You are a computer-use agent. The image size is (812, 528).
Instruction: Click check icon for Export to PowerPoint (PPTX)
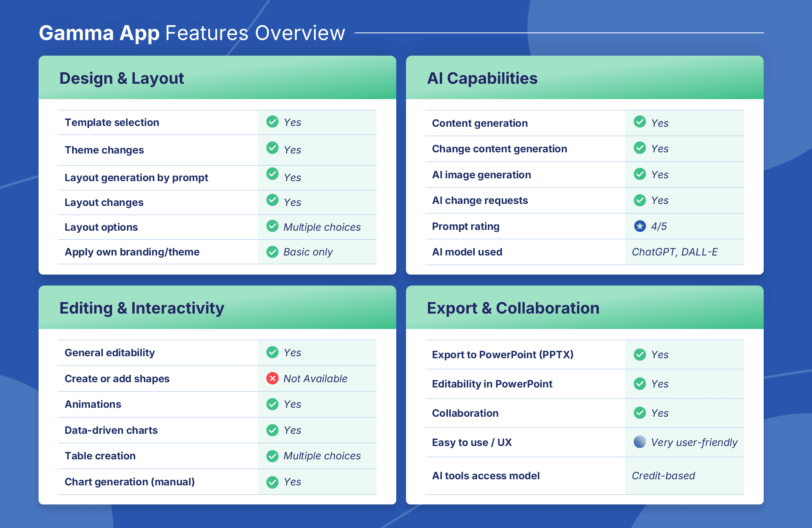(640, 355)
